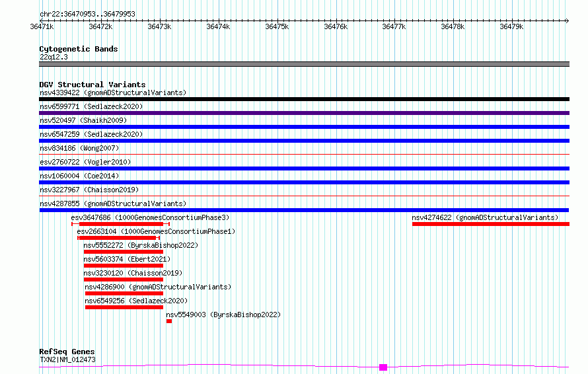Click the nsv5603374 (Ebert2021) red bar

point(124,266)
